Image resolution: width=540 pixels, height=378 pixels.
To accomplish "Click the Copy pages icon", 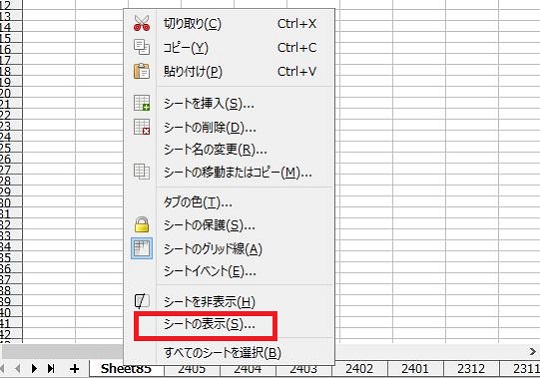I will (x=142, y=47).
